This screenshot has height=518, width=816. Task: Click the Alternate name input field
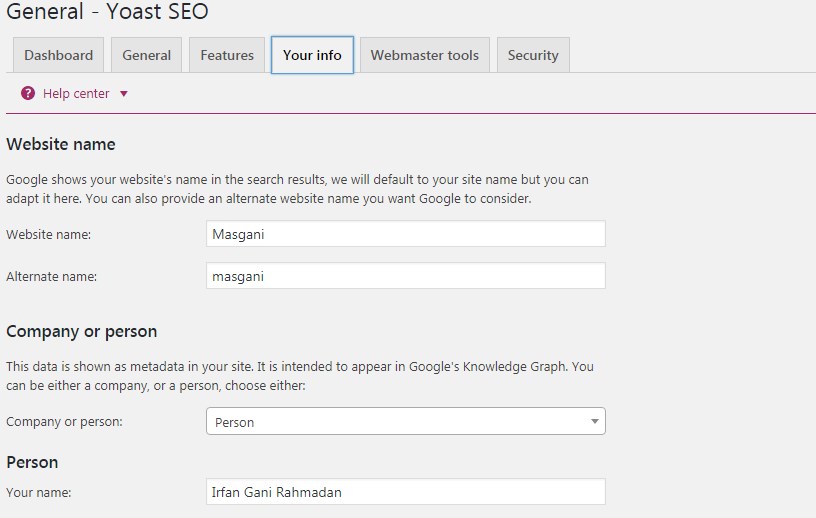click(x=406, y=275)
